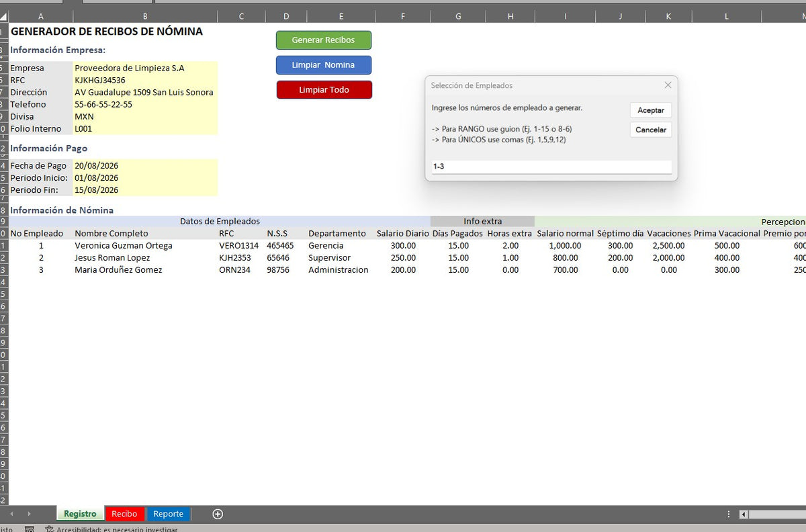Select the Registro sheet tab
The height and width of the screenshot is (532, 806).
coord(80,514)
